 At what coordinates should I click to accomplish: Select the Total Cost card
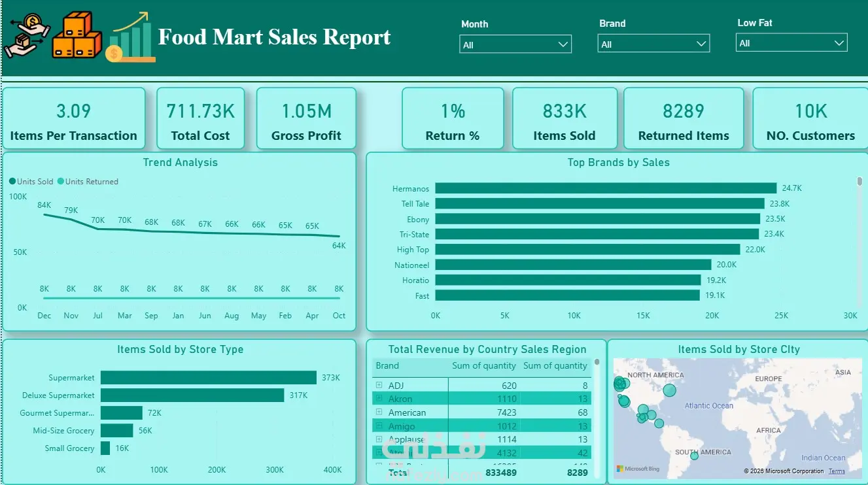pyautogui.click(x=200, y=119)
